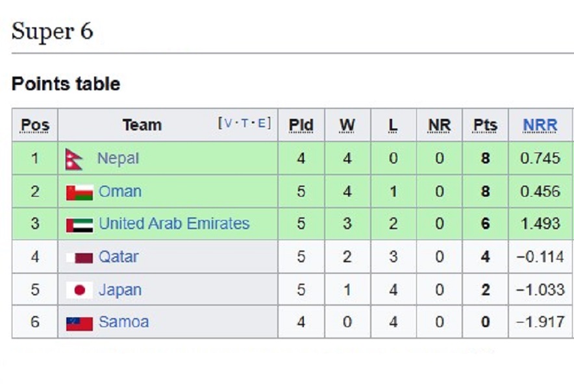
Task: Click the Samoa flag icon
Action: [x=79, y=323]
